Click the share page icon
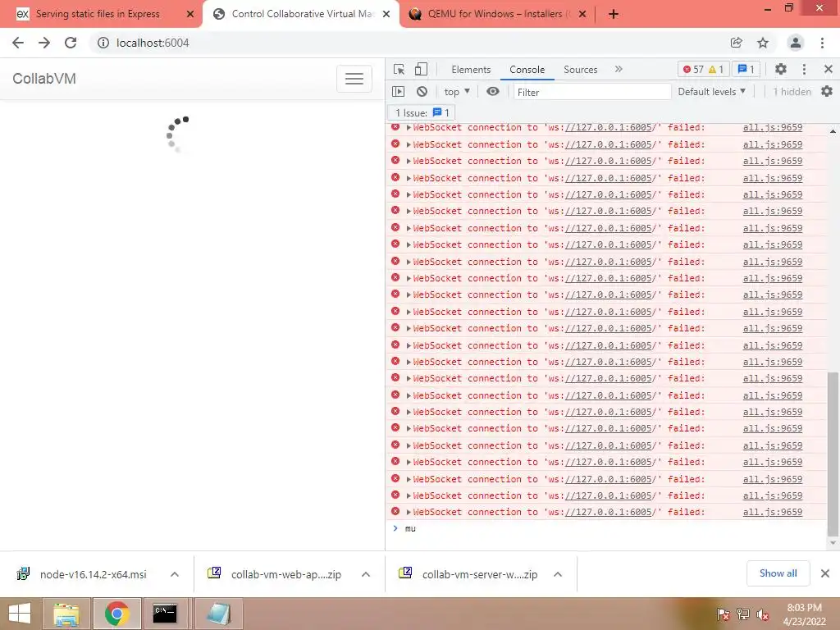The width and height of the screenshot is (840, 630). tap(736, 43)
